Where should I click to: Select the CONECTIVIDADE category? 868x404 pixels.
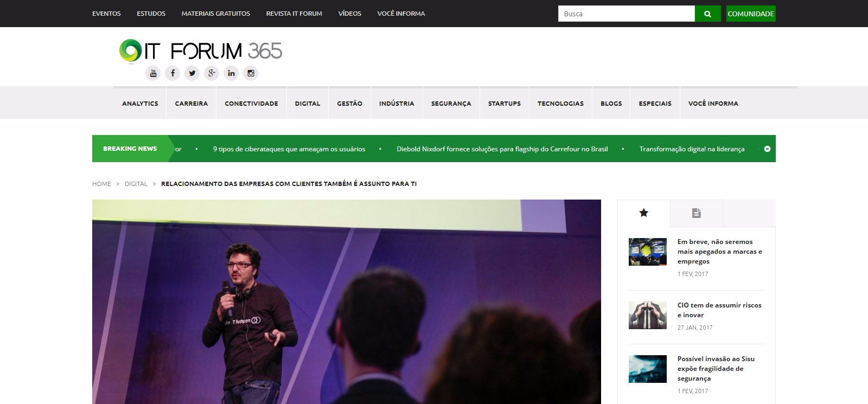pos(251,104)
